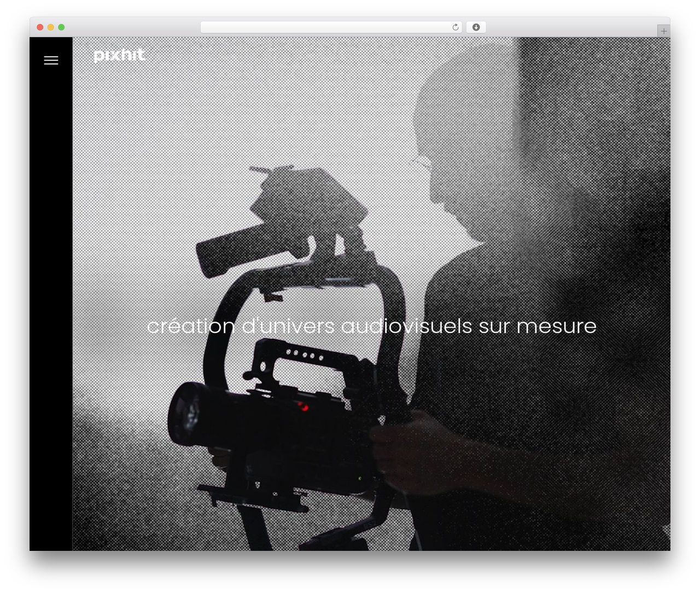The image size is (700, 593).
Task: Minimize the window with the yellow button
Action: (x=50, y=27)
